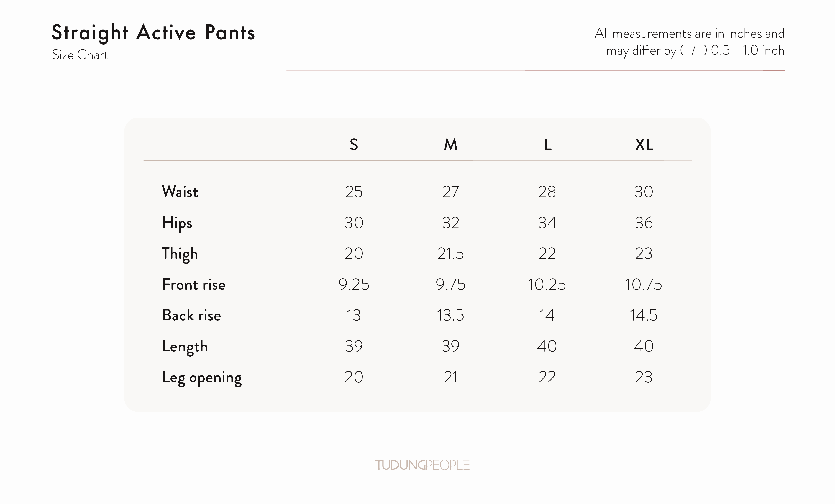This screenshot has height=504, width=835.
Task: Click the Back rise row label
Action: pos(191,315)
